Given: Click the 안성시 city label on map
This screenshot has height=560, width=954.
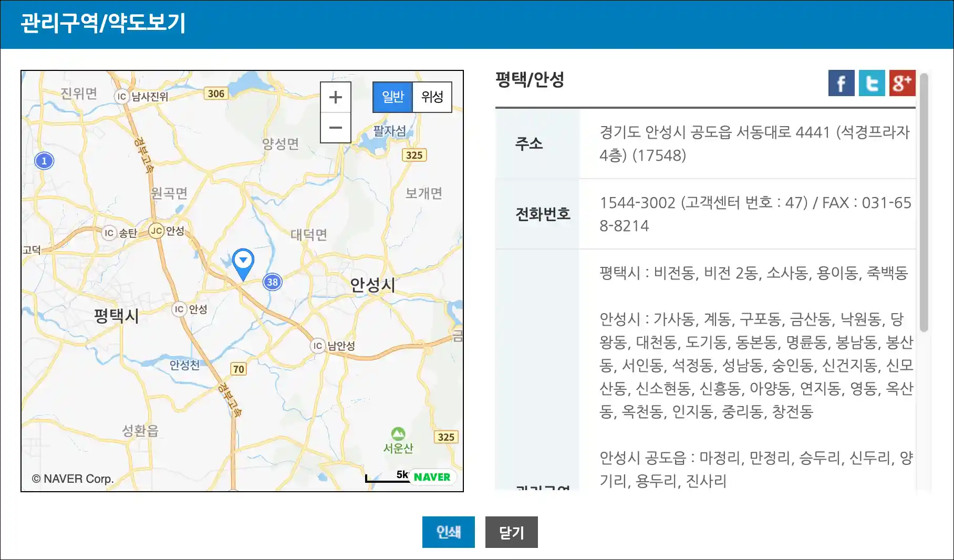Looking at the screenshot, I should tap(372, 285).
